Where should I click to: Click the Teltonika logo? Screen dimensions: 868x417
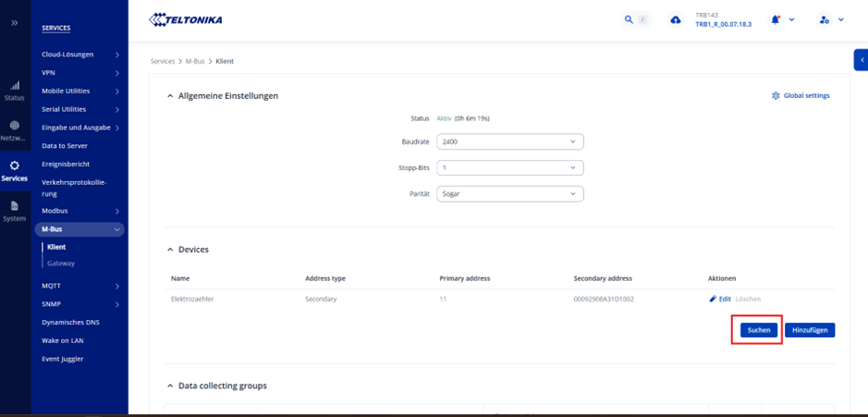(186, 20)
